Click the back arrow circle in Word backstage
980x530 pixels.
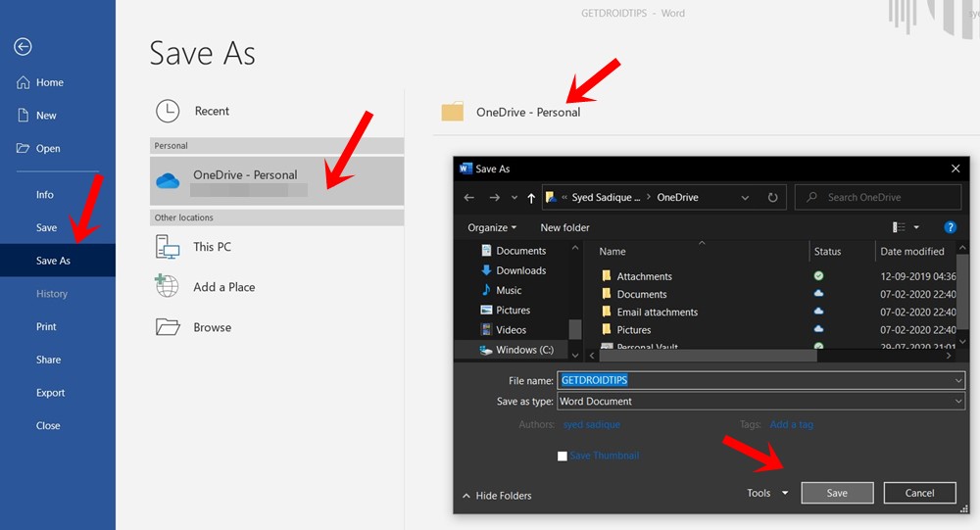coord(24,47)
